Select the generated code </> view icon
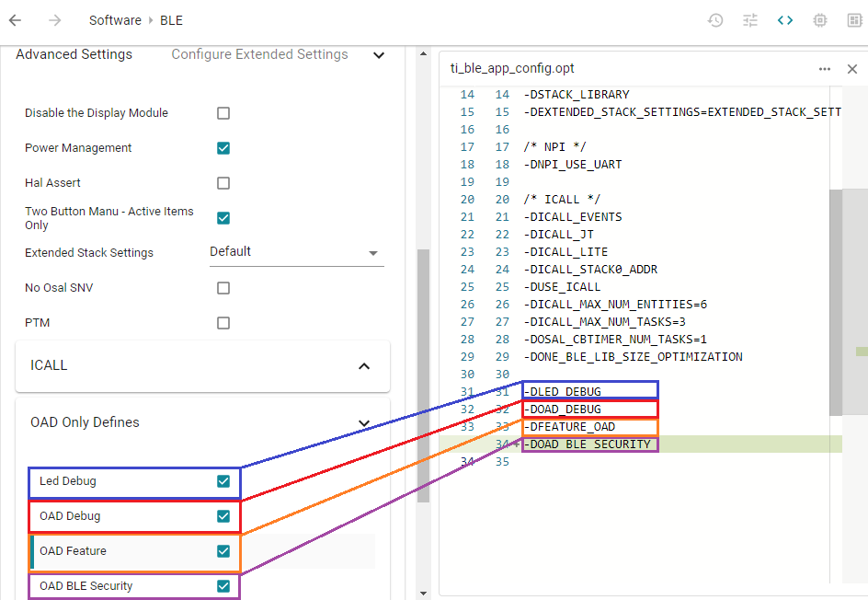Viewport: 868px width, 600px height. click(784, 19)
